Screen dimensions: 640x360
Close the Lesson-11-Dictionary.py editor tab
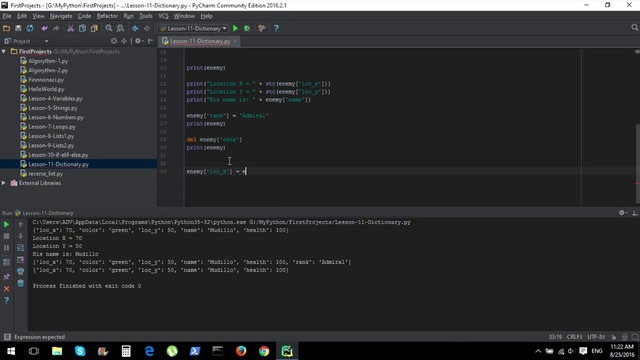point(236,41)
